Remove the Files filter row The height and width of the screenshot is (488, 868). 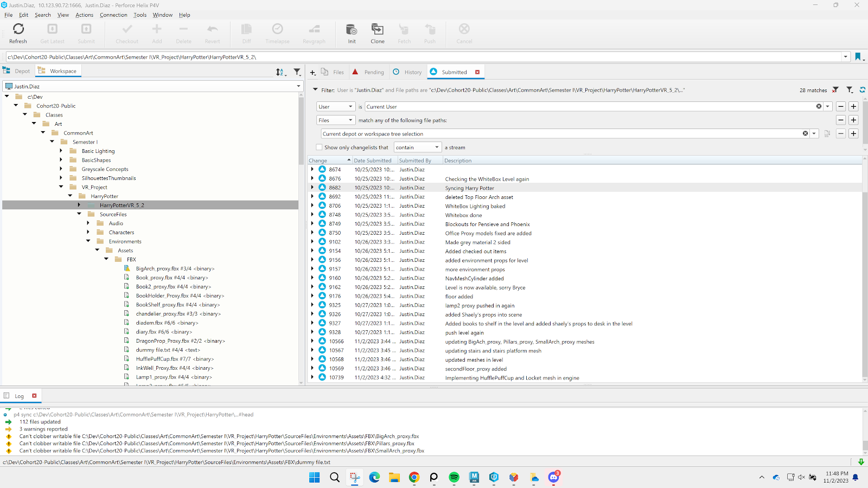(841, 120)
